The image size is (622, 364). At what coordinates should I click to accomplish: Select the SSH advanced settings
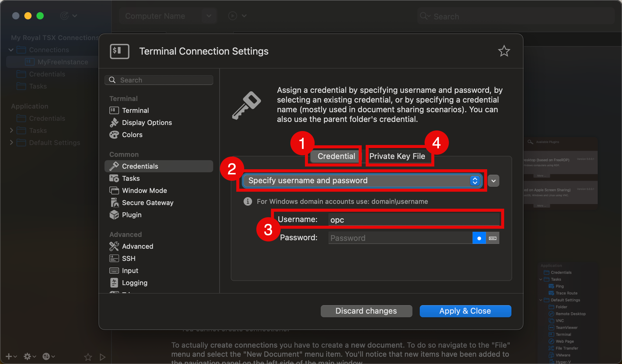point(128,258)
